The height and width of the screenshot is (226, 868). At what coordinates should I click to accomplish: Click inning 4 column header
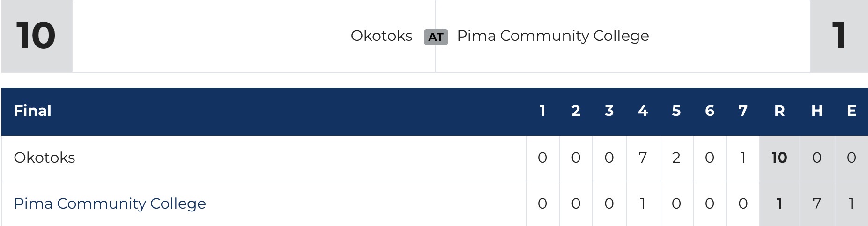click(x=643, y=111)
